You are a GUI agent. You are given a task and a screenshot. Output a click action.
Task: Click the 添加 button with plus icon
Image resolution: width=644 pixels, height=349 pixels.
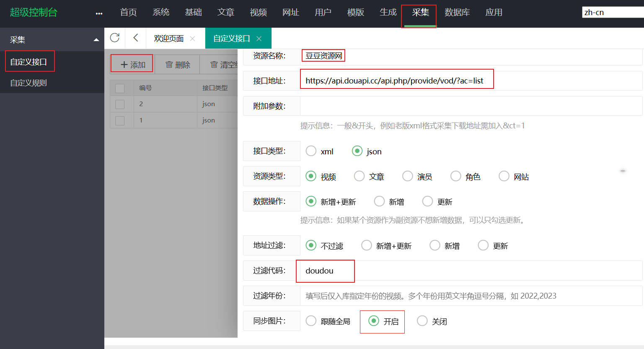click(x=132, y=65)
